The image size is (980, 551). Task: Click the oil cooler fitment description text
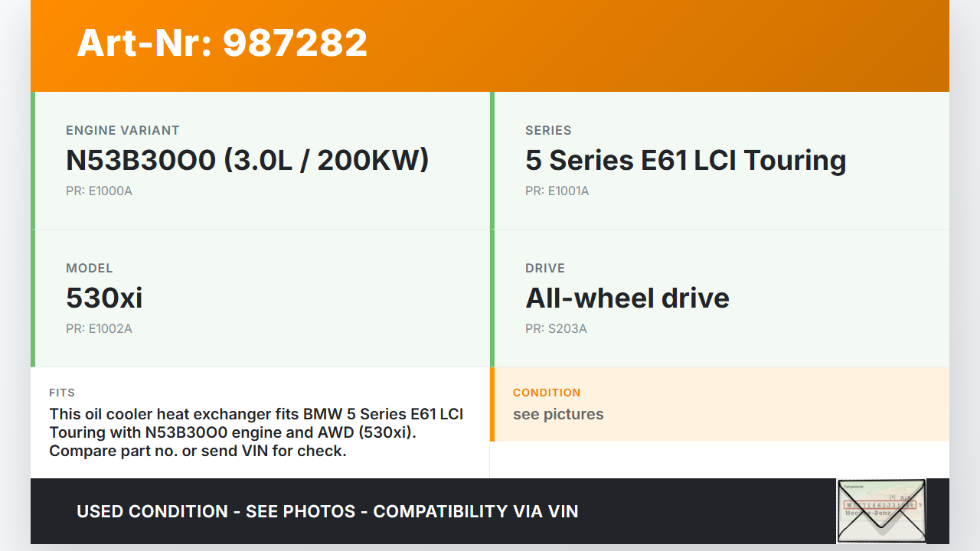click(256, 432)
